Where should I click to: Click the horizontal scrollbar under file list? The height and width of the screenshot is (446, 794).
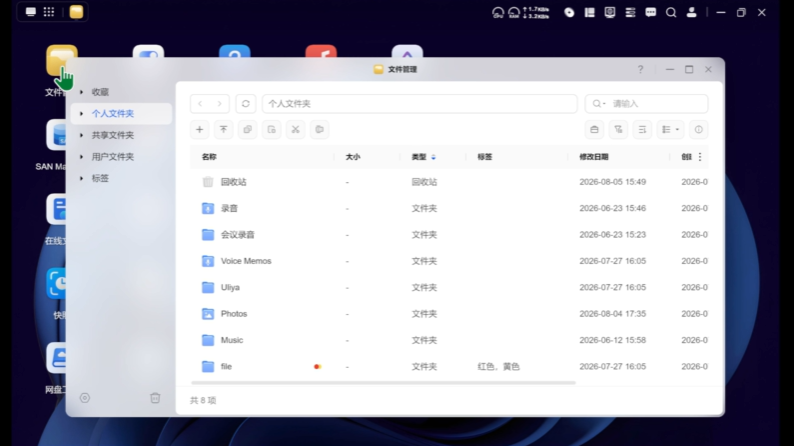[x=383, y=383]
